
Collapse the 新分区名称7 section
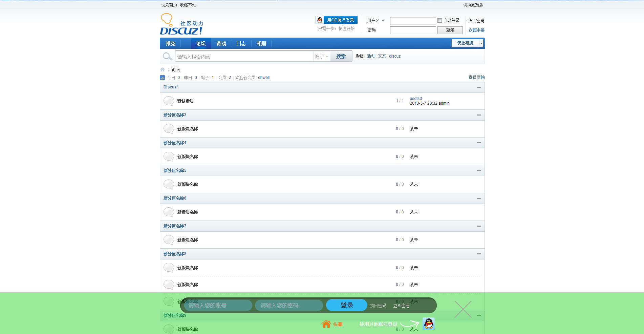[x=479, y=226]
